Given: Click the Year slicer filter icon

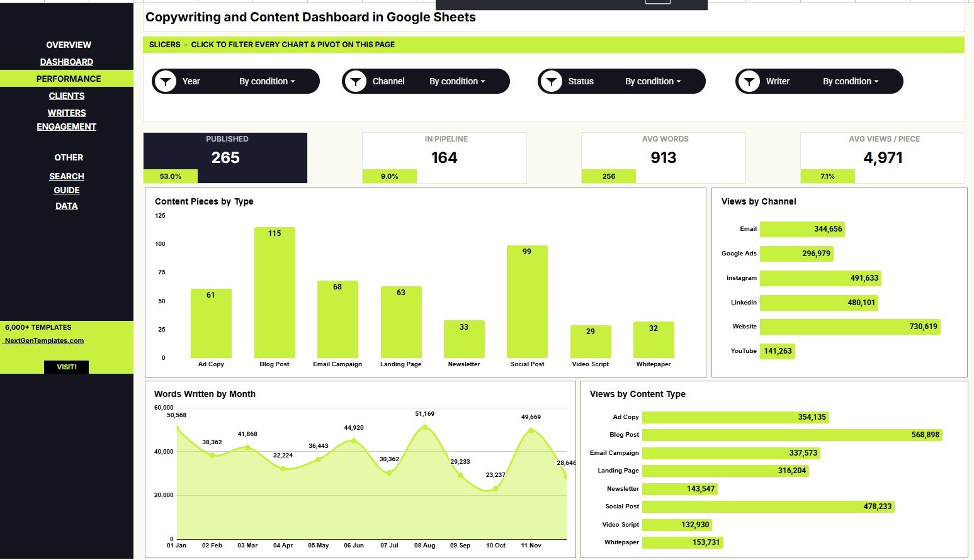Looking at the screenshot, I should [x=166, y=81].
